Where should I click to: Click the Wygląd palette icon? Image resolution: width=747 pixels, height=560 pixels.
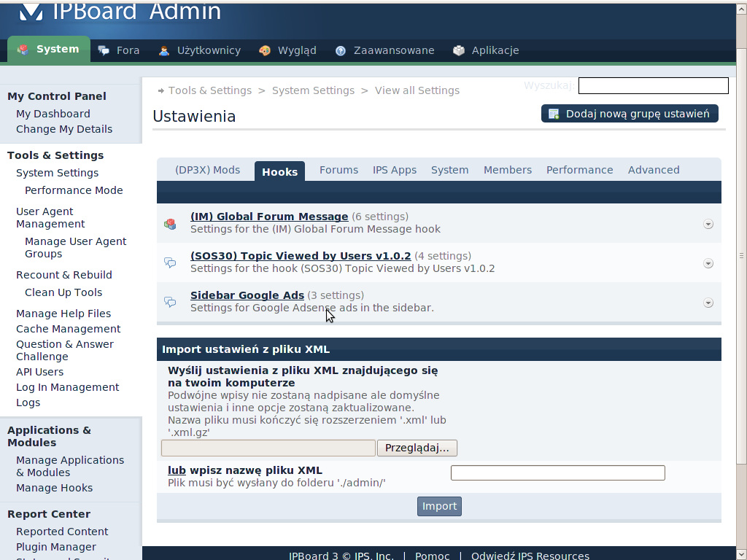265,50
